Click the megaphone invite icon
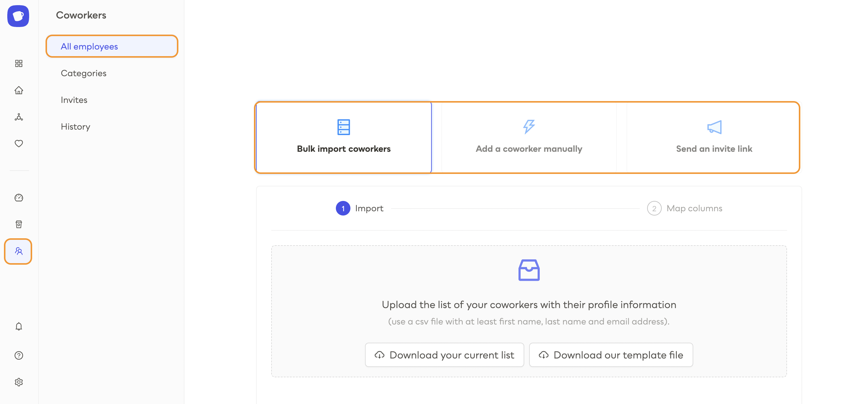This screenshot has width=868, height=404. click(714, 127)
